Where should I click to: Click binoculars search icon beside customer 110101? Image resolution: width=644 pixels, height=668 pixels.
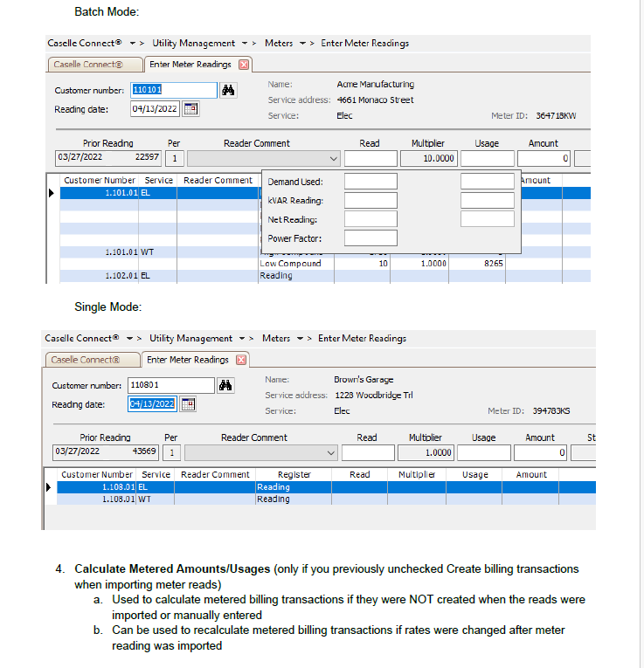228,90
